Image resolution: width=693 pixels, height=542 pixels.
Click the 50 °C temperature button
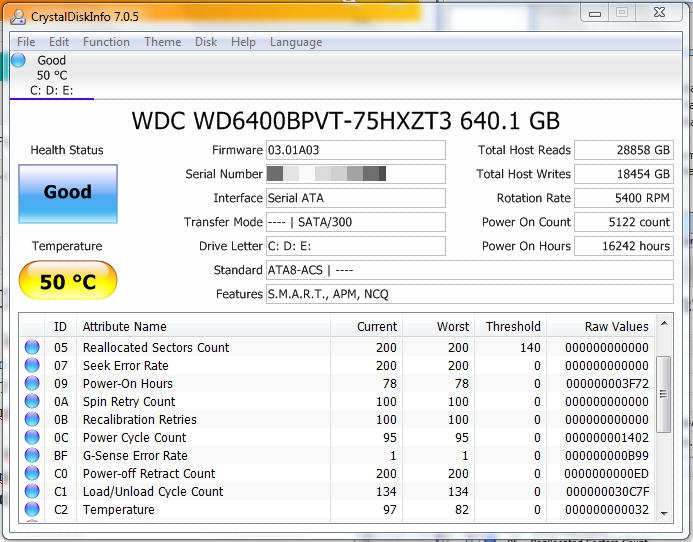pos(68,280)
